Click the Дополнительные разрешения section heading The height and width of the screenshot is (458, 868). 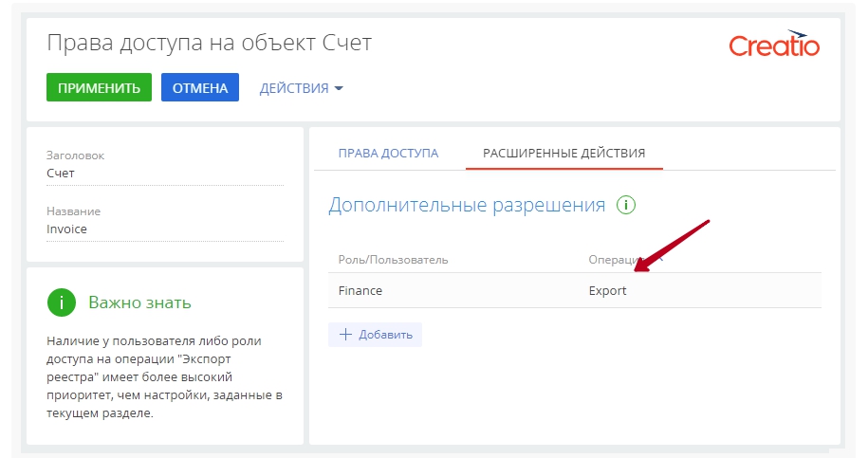pyautogui.click(x=466, y=205)
